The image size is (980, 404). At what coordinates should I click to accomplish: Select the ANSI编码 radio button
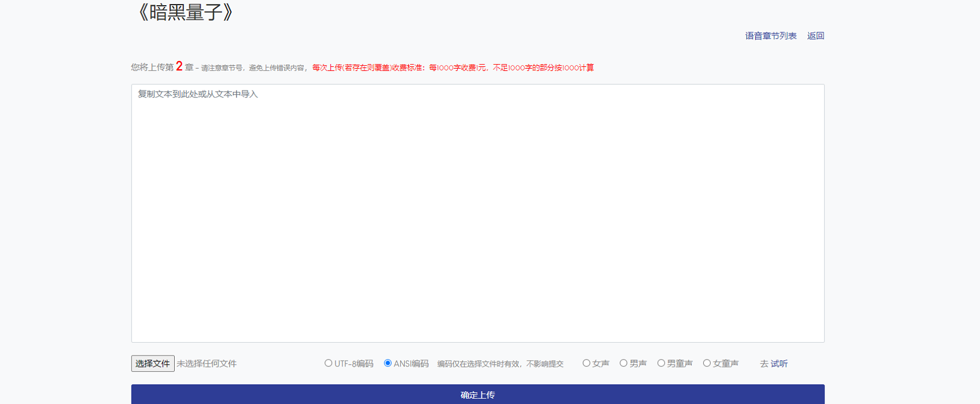click(388, 363)
